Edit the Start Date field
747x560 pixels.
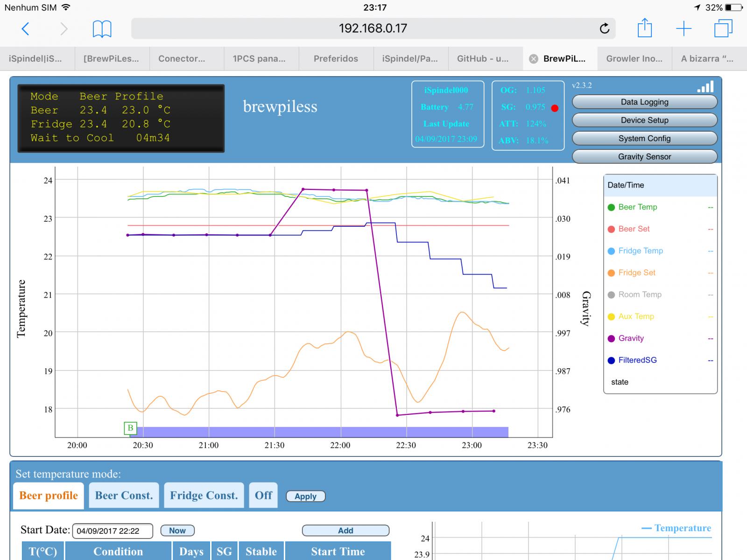(113, 531)
